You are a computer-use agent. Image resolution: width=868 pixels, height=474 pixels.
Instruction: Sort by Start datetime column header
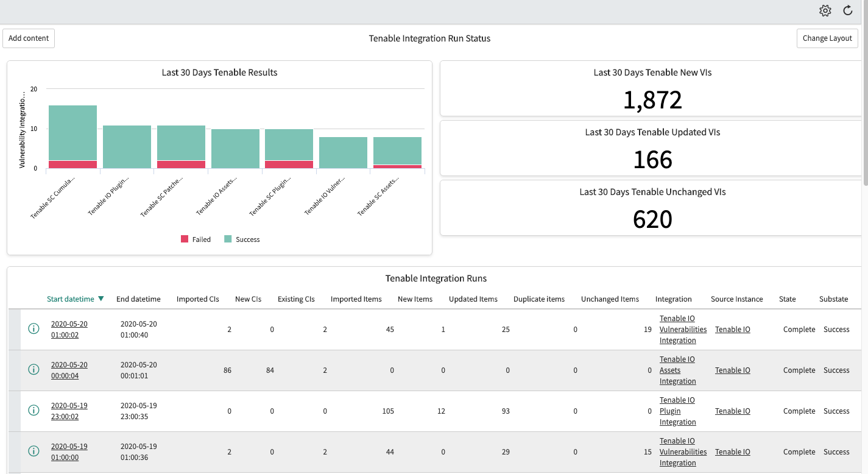71,299
